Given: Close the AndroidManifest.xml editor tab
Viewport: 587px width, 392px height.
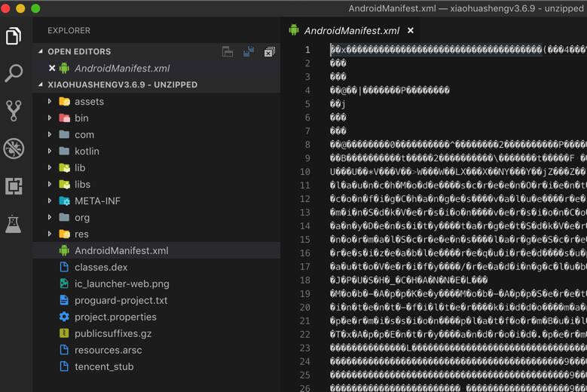Looking at the screenshot, I should pos(411,31).
